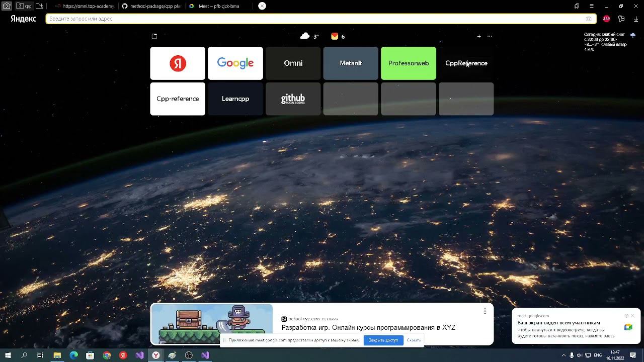Switch to the method-package/cpp github tab
The image size is (644, 362).
152,6
